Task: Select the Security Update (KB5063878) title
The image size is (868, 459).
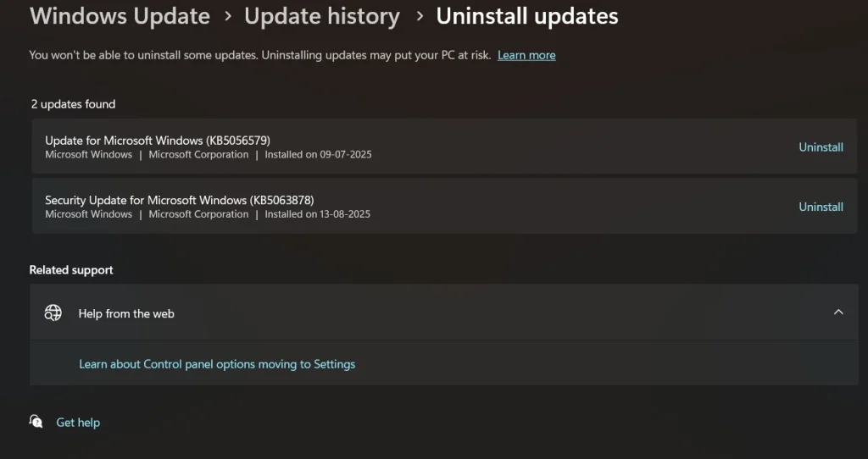Action: point(180,201)
